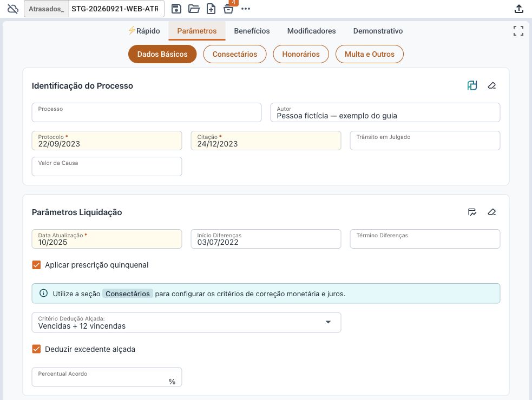532x400 pixels.
Task: Go to the Modificadores tab
Action: (312, 31)
